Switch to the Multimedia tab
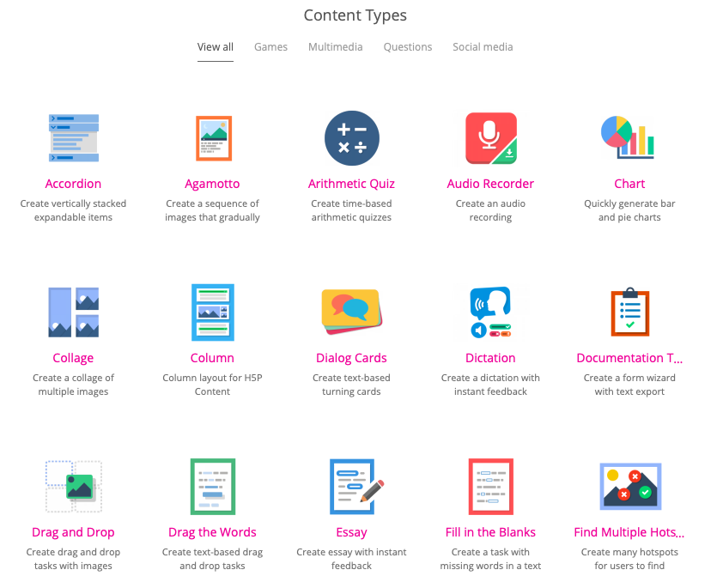 click(335, 47)
